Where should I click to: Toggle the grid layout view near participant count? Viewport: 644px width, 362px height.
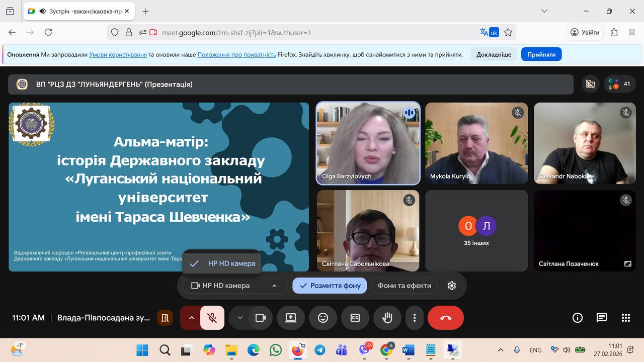tap(590, 84)
